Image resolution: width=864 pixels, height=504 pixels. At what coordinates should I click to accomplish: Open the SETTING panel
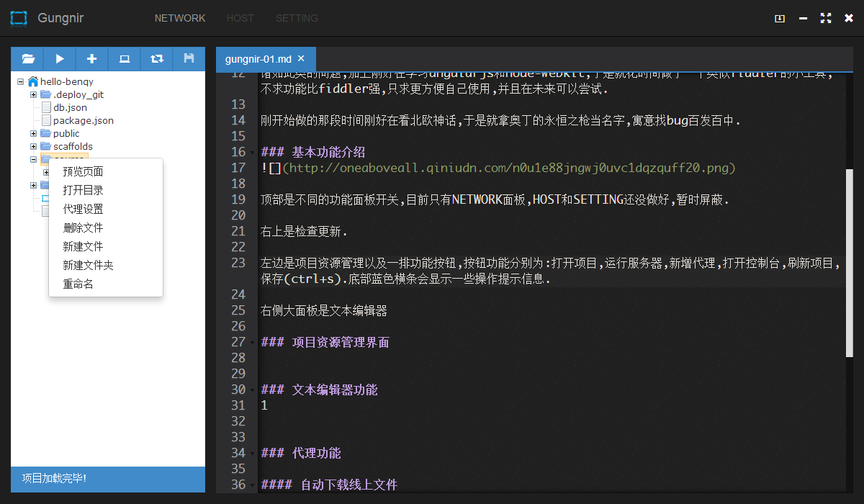pos(297,18)
